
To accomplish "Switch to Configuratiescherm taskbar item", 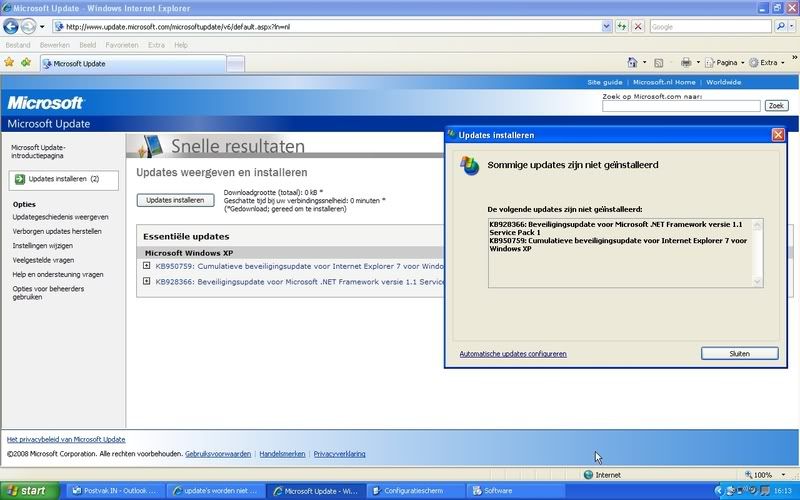I will tap(415, 491).
